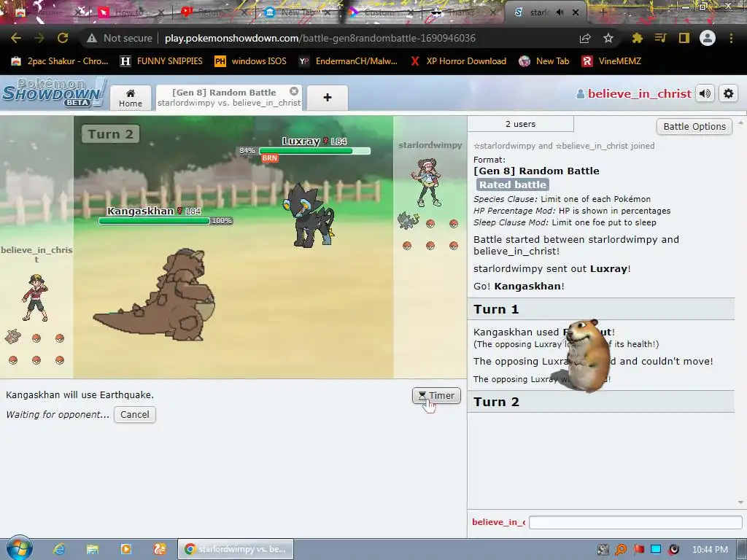Open Internet Explorer from taskbar
Image resolution: width=747 pixels, height=560 pixels.
point(59,549)
